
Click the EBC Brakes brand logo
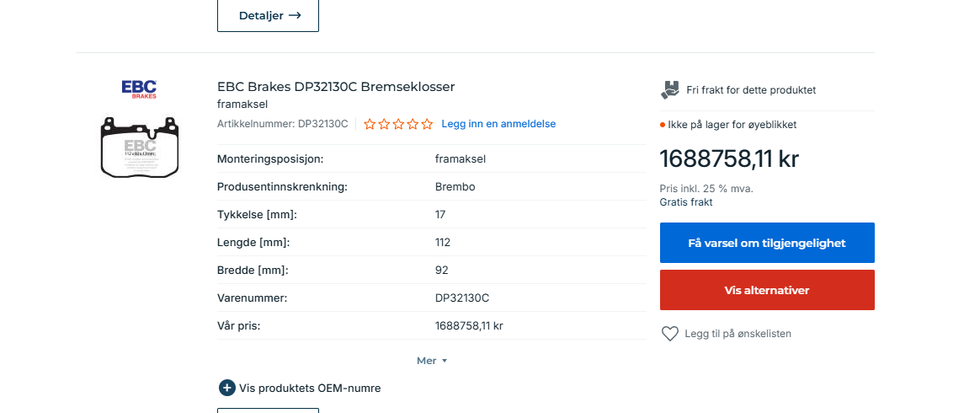point(139,88)
